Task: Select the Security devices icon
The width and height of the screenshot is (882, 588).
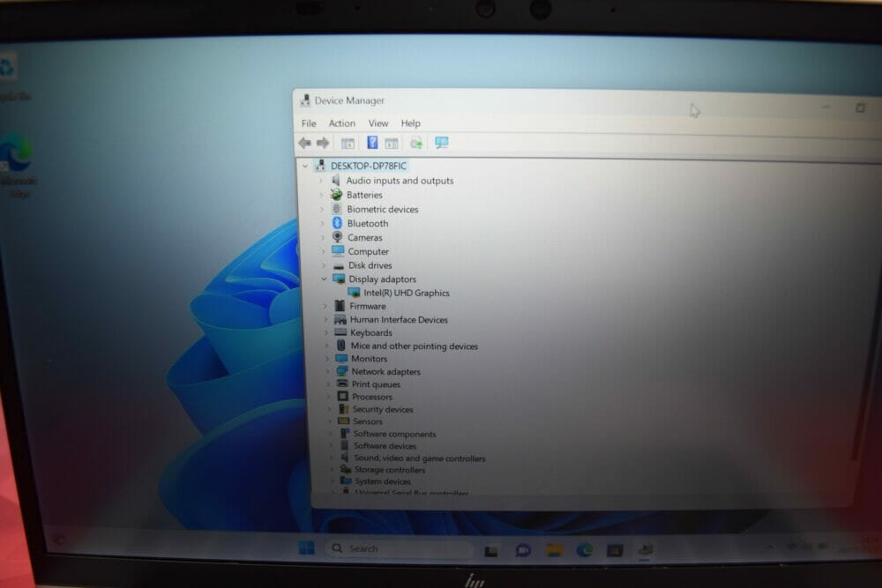Action: 343,409
